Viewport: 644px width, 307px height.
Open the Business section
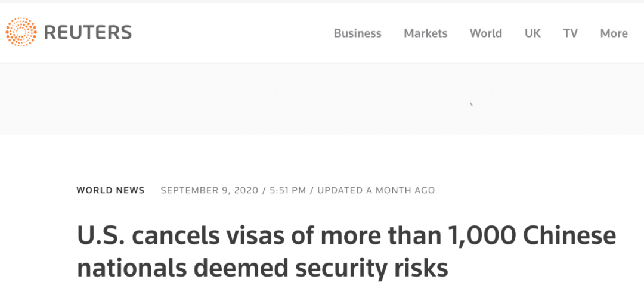357,33
